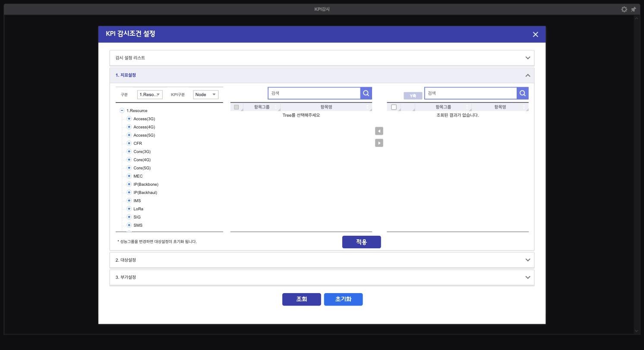
Task: Toggle select-all checkbox in left table header
Action: [x=236, y=107]
